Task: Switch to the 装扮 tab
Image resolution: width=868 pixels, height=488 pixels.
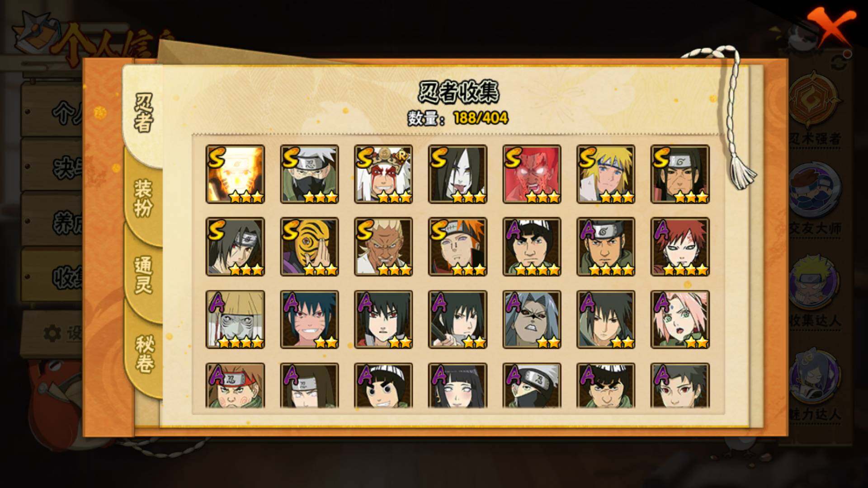Action: (143, 198)
